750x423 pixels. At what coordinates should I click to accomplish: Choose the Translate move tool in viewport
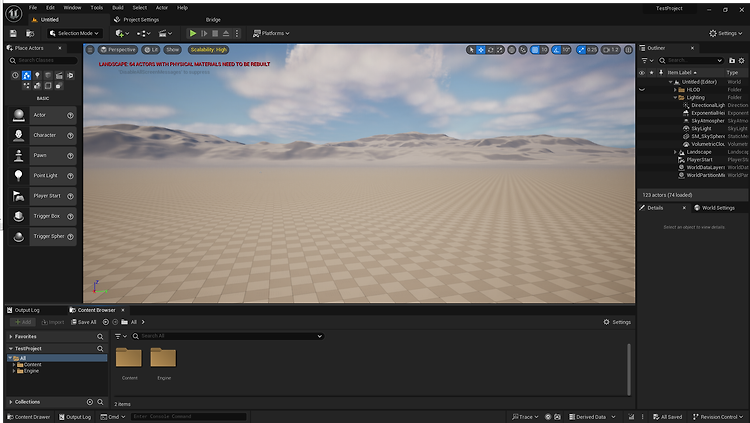[x=481, y=50]
